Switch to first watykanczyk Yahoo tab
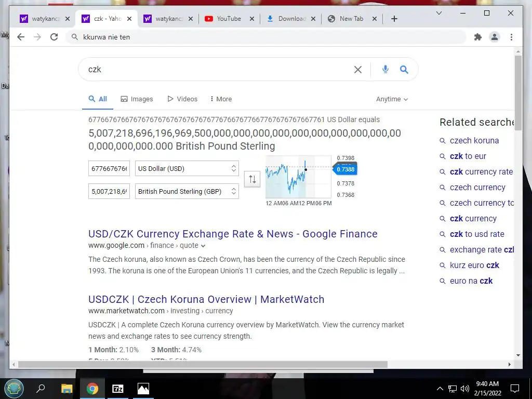 click(x=41, y=19)
